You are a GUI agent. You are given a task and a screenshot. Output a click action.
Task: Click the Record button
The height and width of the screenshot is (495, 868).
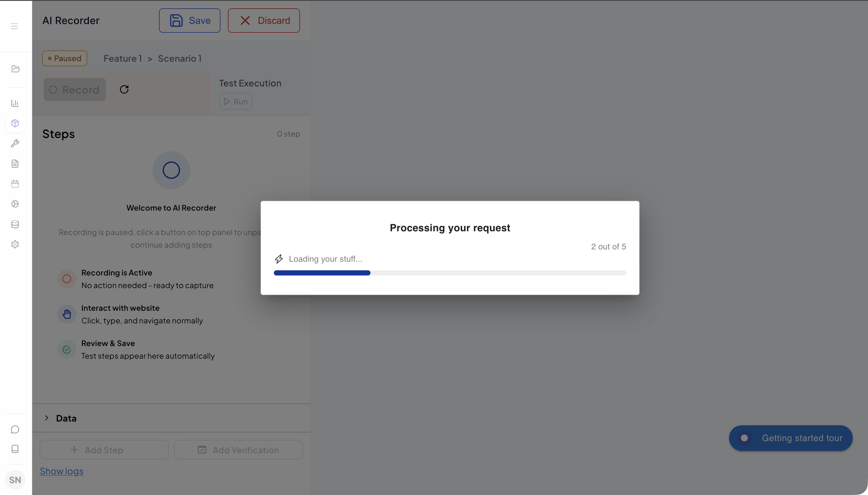pyautogui.click(x=74, y=90)
